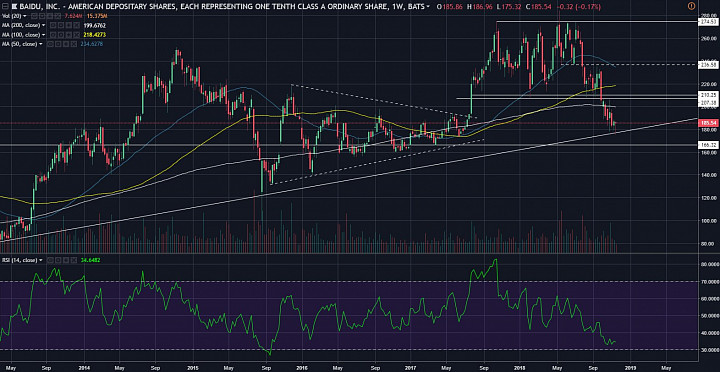Select the 166.32 price label on scale
The image size is (720, 372).
(x=709, y=145)
